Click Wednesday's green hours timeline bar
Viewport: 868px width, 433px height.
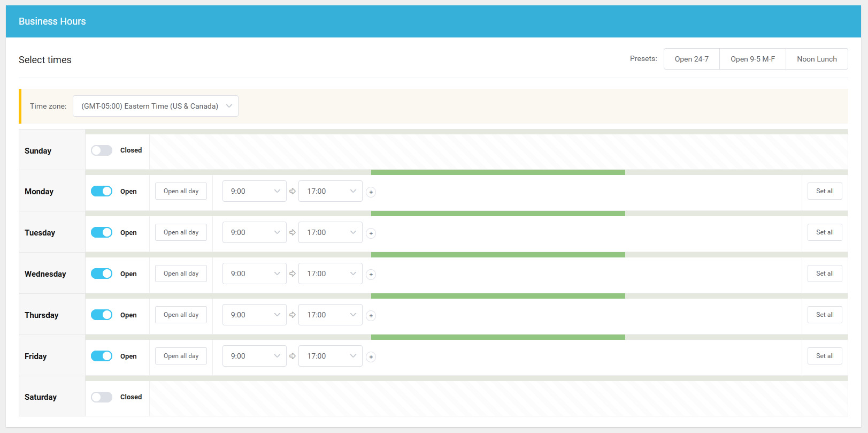498,255
